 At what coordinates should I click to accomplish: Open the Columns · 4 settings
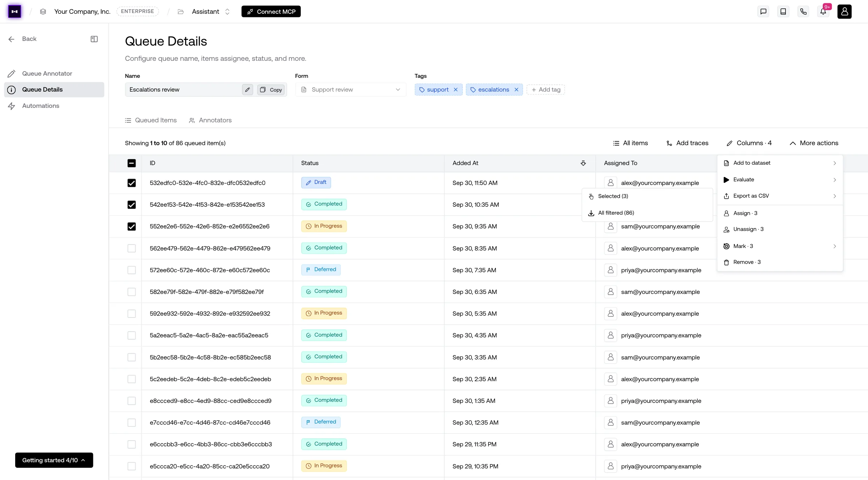click(749, 143)
